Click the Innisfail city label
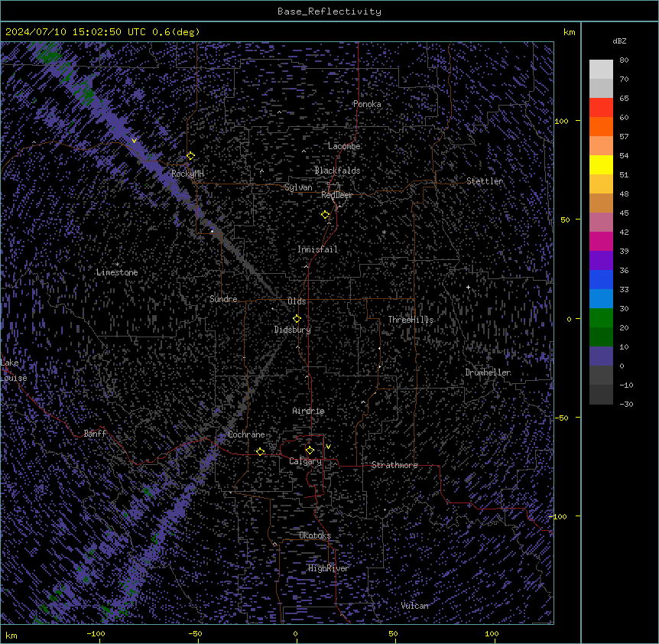Image resolution: width=659 pixels, height=644 pixels. pos(318,249)
